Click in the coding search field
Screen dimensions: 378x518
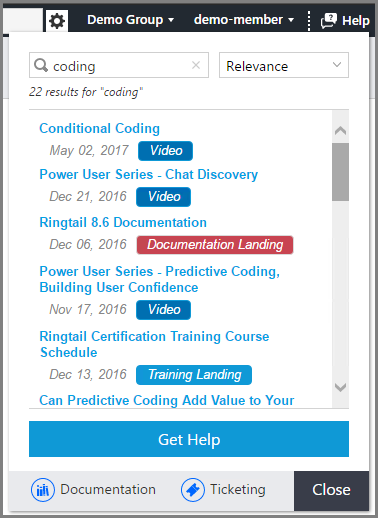point(119,65)
